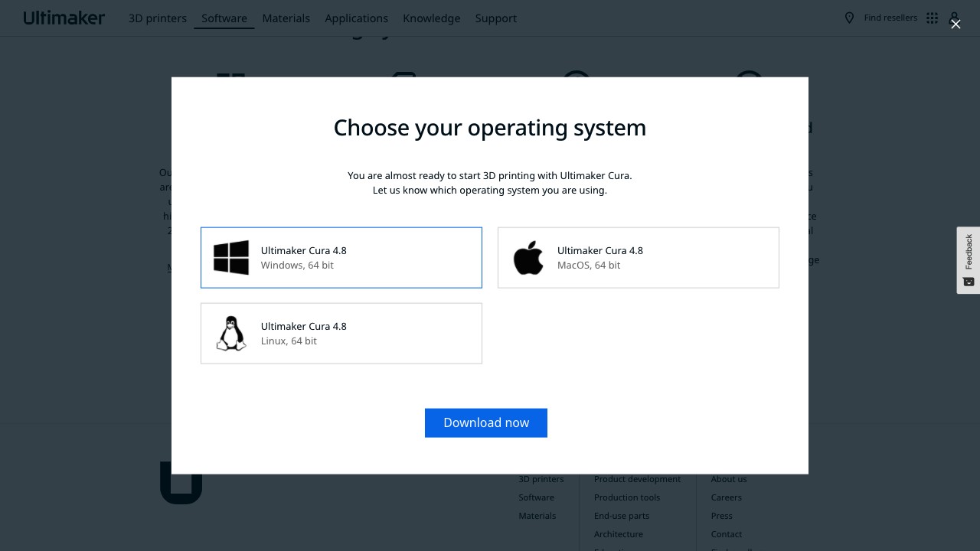Open the Applications navigation menu
This screenshot has width=980, height=551.
[x=357, y=18]
